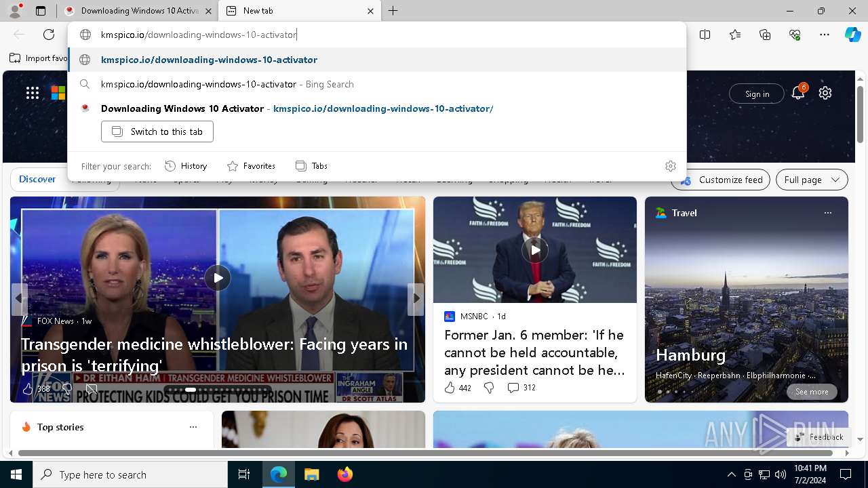Dislike the MSNBC Former Jan. 6 article

click(x=489, y=388)
